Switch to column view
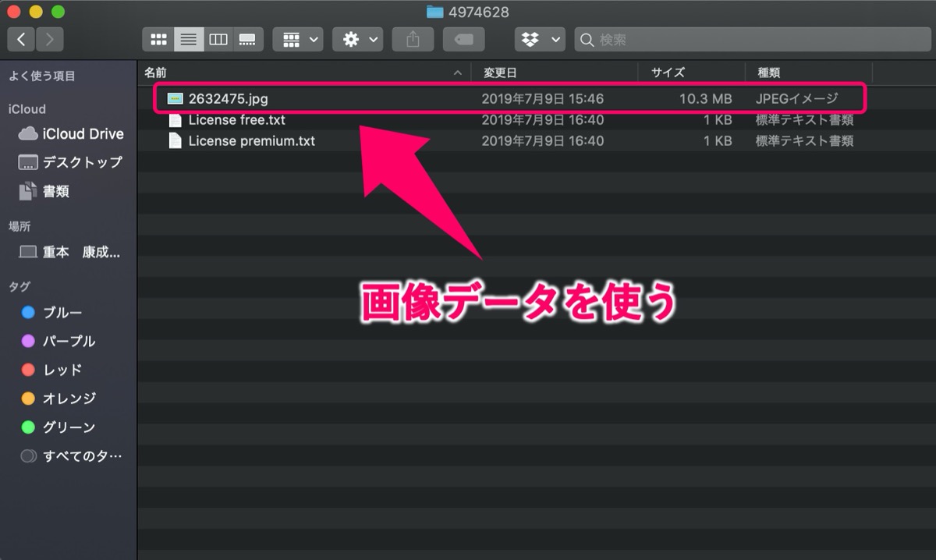Image resolution: width=936 pixels, height=560 pixels. tap(218, 39)
